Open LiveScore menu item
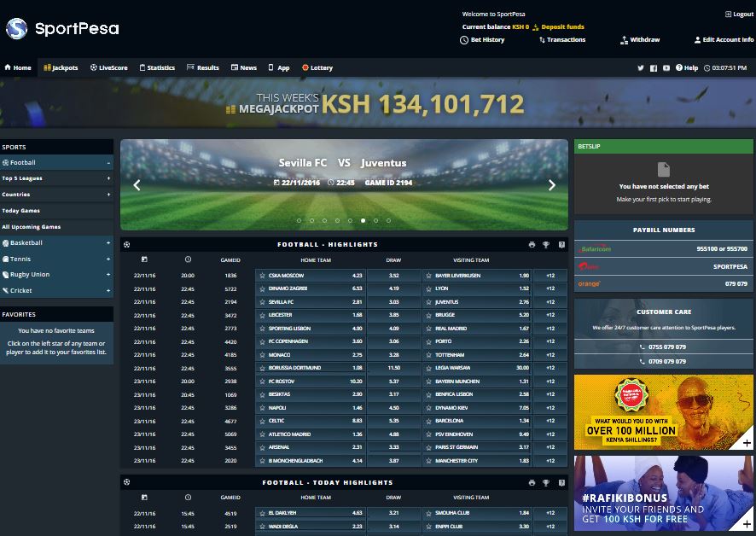Image resolution: width=756 pixels, height=536 pixels. 109,68
